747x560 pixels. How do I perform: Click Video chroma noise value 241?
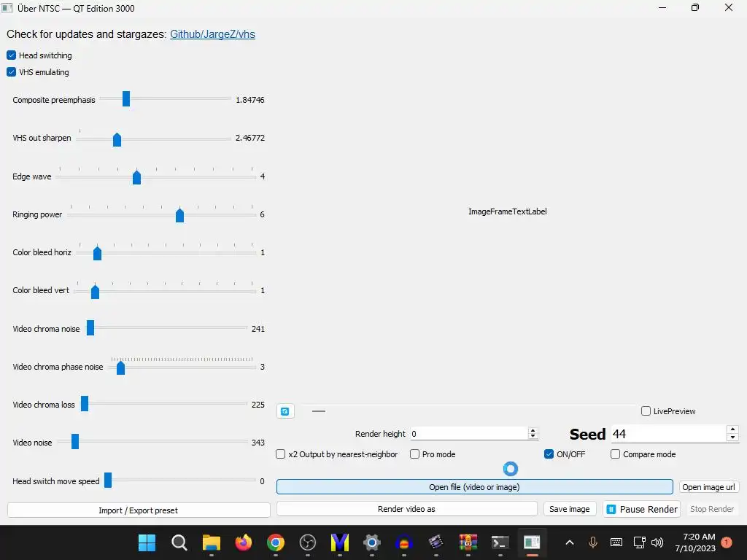[x=258, y=329]
